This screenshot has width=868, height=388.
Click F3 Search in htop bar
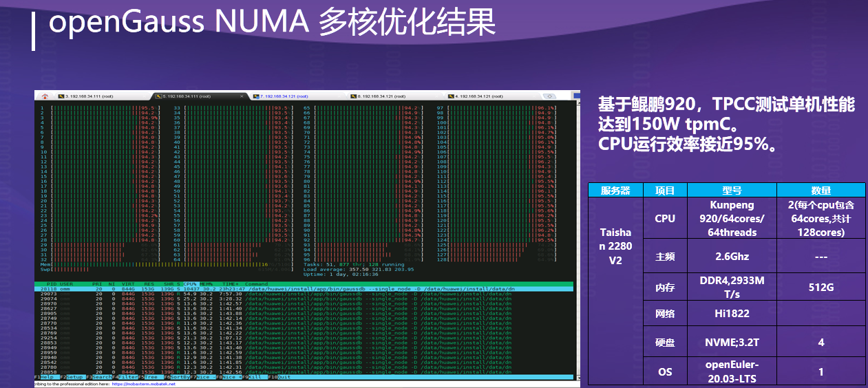[x=99, y=377]
